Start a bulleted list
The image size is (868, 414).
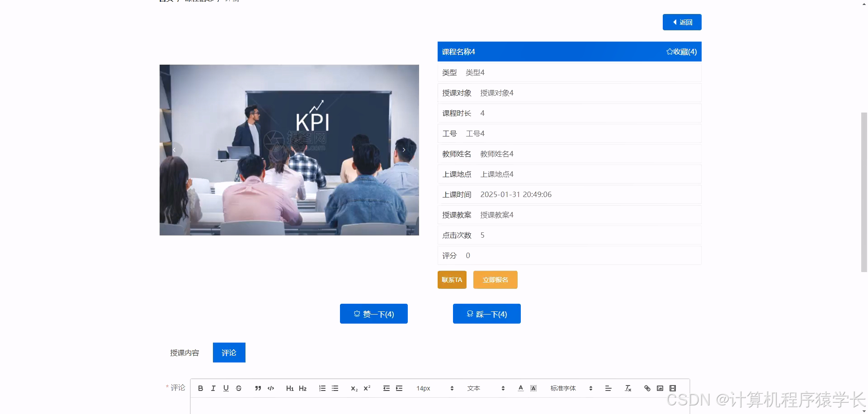[x=335, y=388]
